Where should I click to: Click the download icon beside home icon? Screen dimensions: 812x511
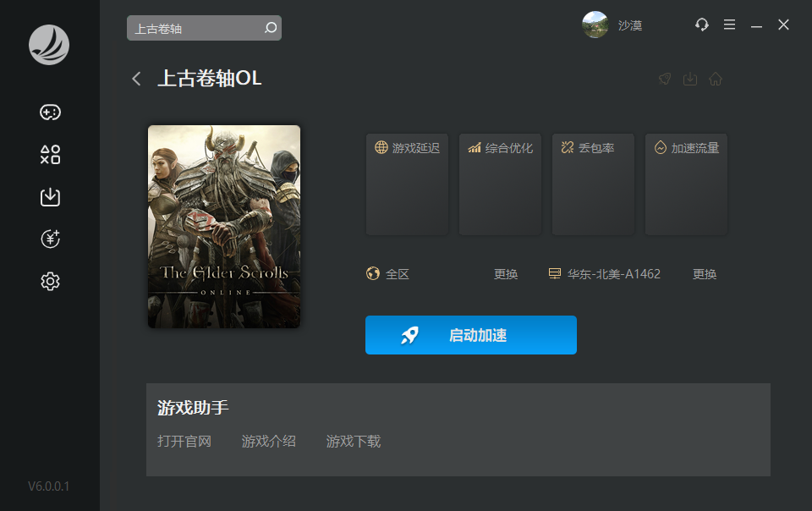tap(690, 79)
